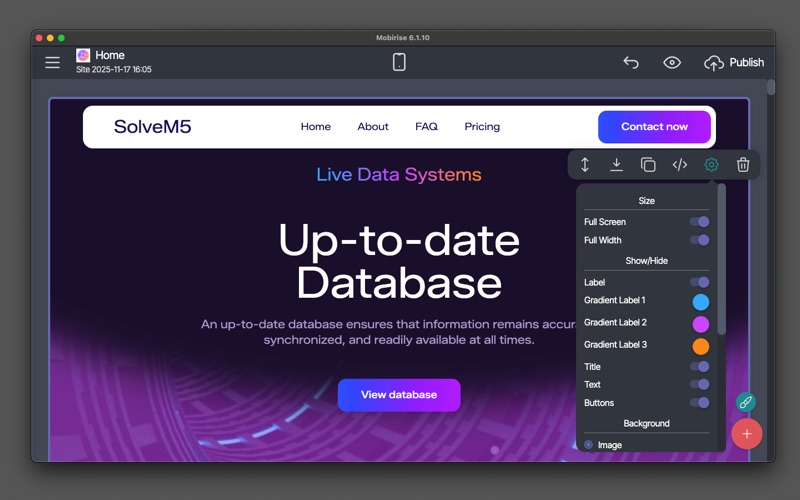Screen dimensions: 800x500
Task: Click the Mobirise 6.1.10 window title
Action: pyautogui.click(x=403, y=38)
